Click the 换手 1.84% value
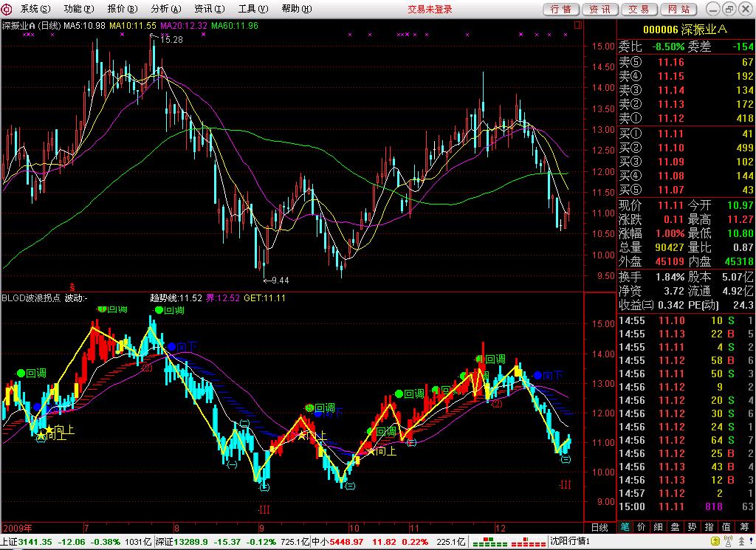The image size is (756, 550). pyautogui.click(x=670, y=277)
